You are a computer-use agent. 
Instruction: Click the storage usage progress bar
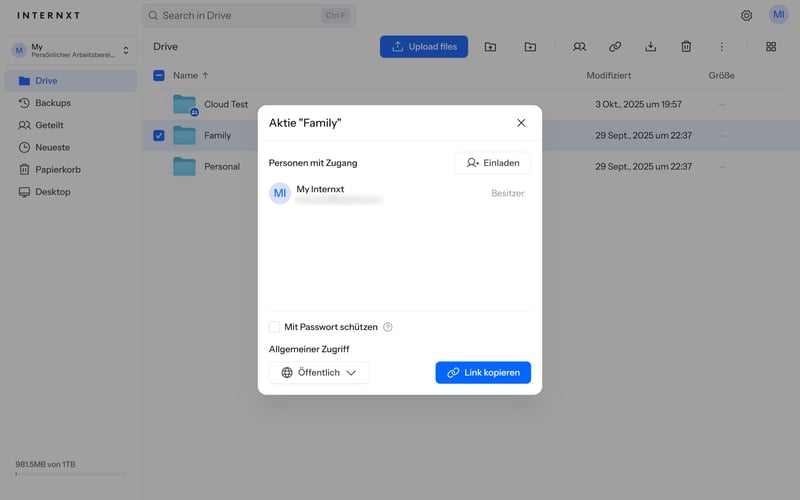pos(70,474)
